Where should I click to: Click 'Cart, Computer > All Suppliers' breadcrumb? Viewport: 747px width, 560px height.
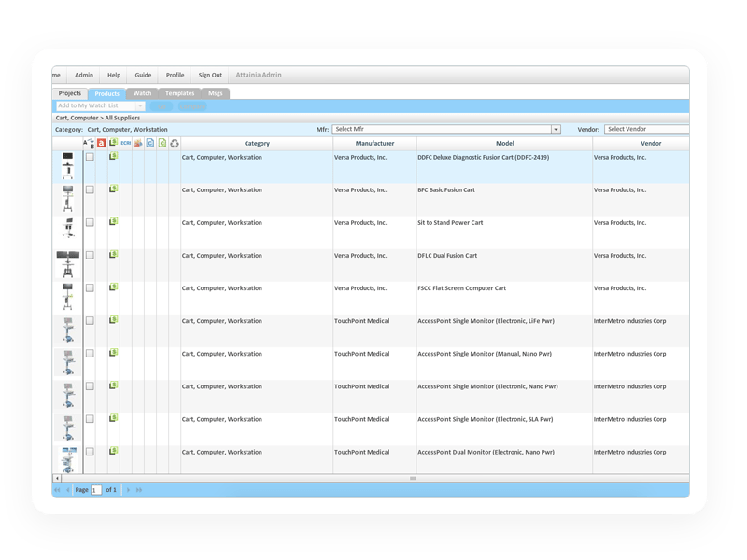[98, 119]
